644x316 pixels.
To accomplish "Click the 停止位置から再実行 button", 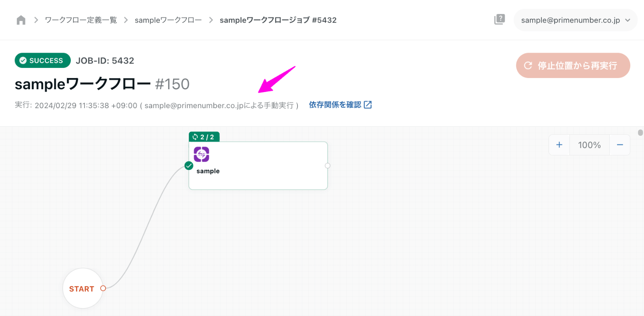I will pyautogui.click(x=573, y=66).
